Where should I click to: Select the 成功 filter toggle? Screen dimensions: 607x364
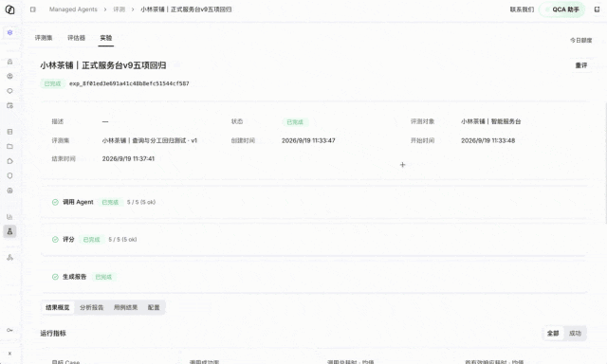[575, 333]
